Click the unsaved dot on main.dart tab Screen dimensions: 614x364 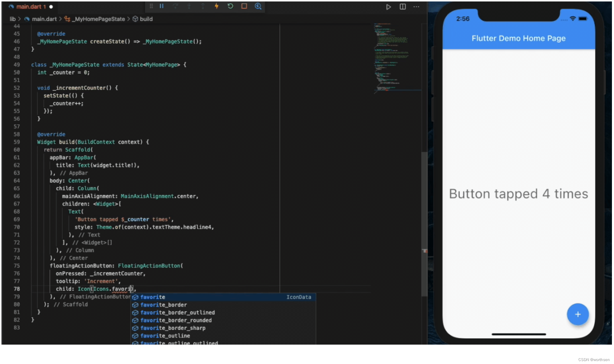[x=51, y=7]
